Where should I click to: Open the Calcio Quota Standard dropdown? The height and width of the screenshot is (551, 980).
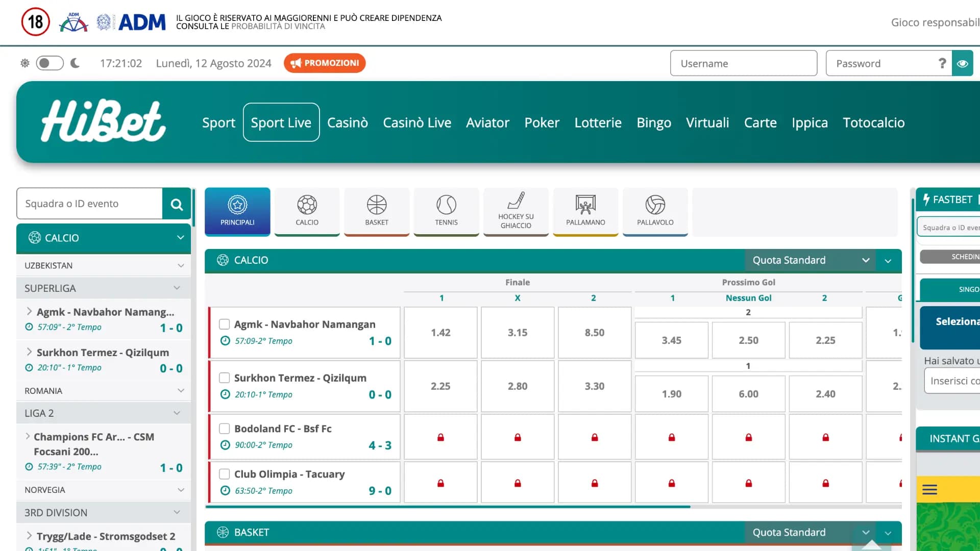click(x=810, y=260)
